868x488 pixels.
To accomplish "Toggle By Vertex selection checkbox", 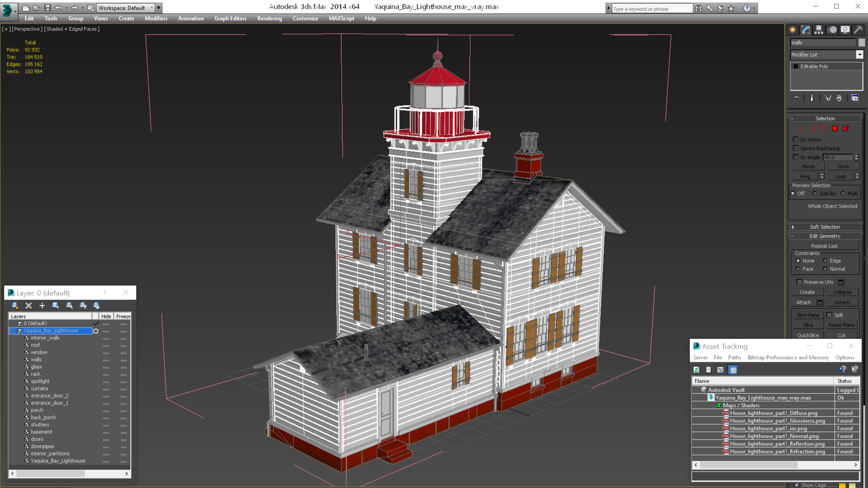I will pyautogui.click(x=796, y=139).
